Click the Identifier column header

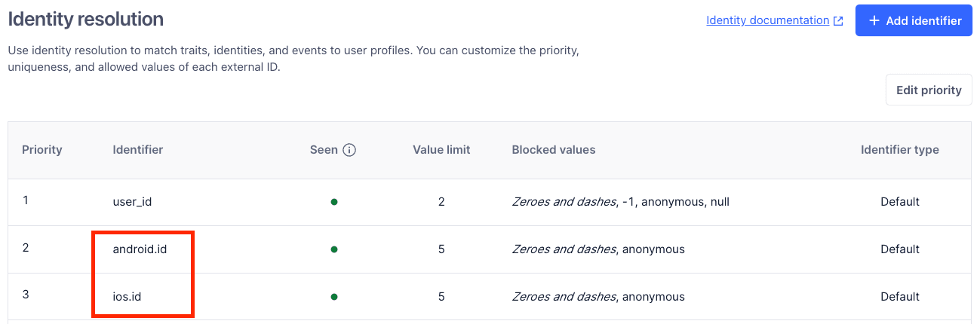click(138, 150)
